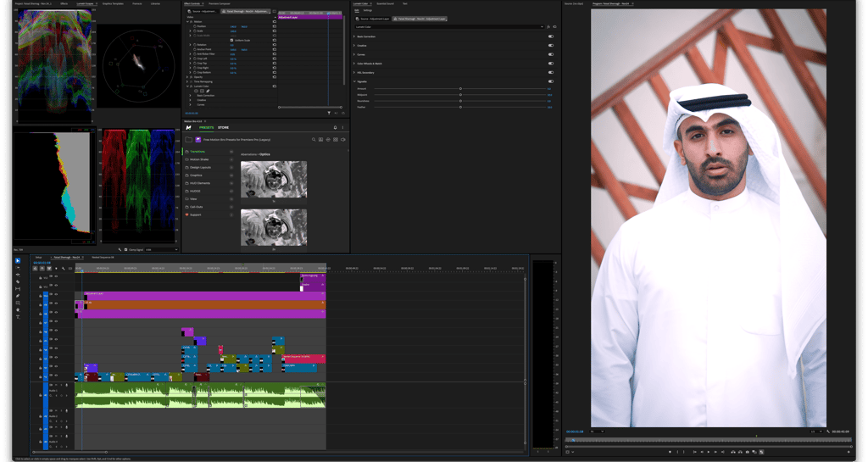This screenshot has width=868, height=462.
Task: Select the Hand tool
Action: click(18, 310)
